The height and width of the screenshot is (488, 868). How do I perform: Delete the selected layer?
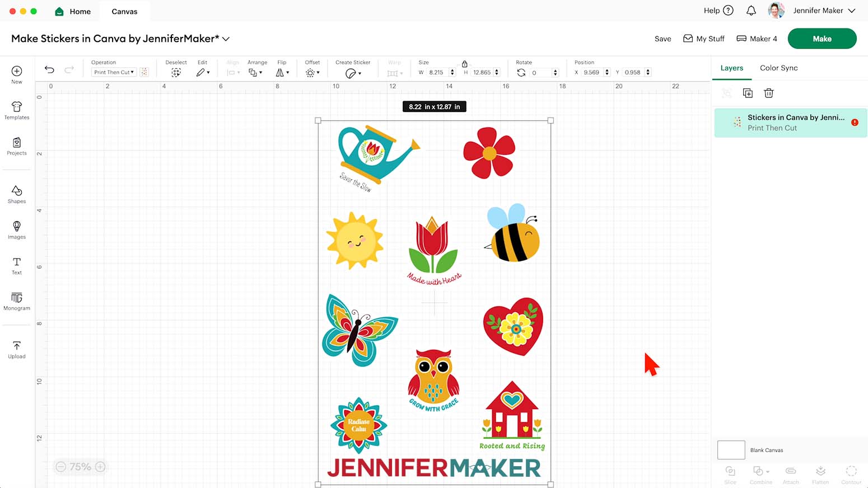(x=769, y=93)
